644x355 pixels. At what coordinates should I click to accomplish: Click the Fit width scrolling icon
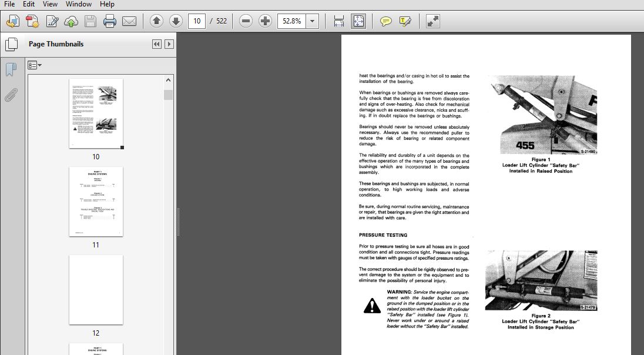(339, 21)
